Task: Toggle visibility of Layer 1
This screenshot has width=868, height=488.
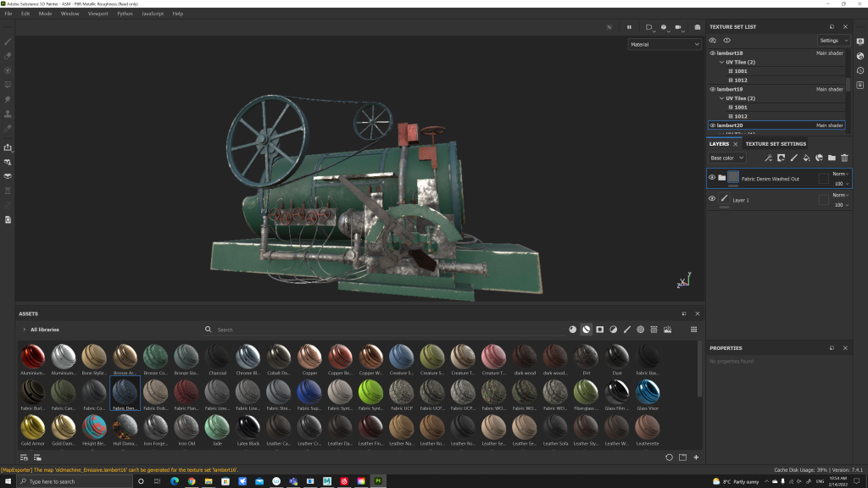Action: (712, 199)
